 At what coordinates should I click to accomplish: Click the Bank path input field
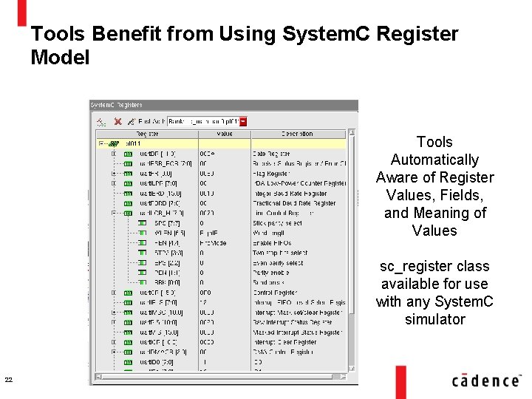point(204,121)
